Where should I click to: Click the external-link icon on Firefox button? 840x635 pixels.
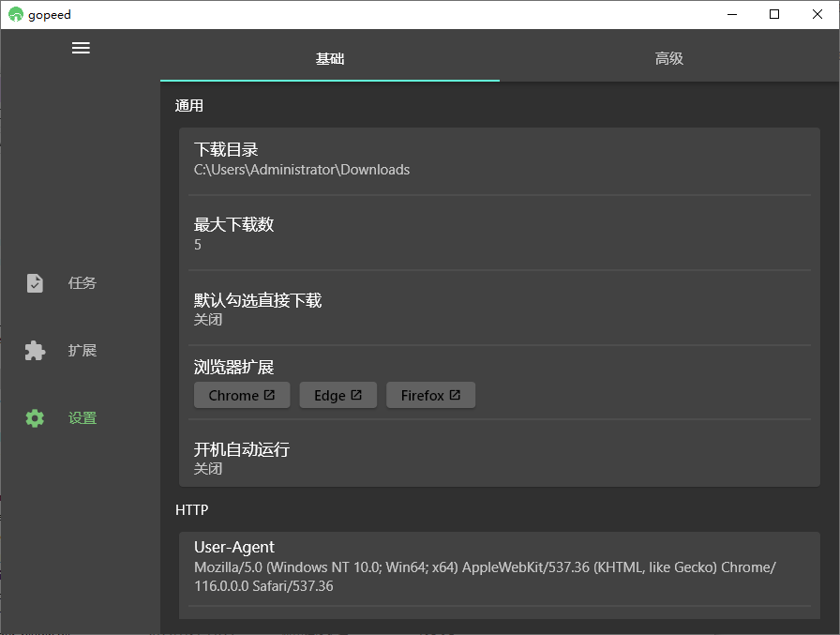tap(457, 394)
